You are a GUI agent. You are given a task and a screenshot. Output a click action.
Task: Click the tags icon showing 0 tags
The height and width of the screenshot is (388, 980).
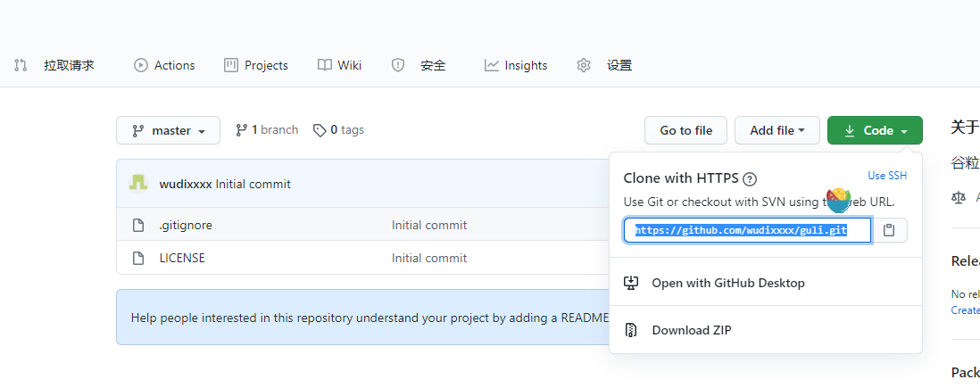click(x=320, y=130)
